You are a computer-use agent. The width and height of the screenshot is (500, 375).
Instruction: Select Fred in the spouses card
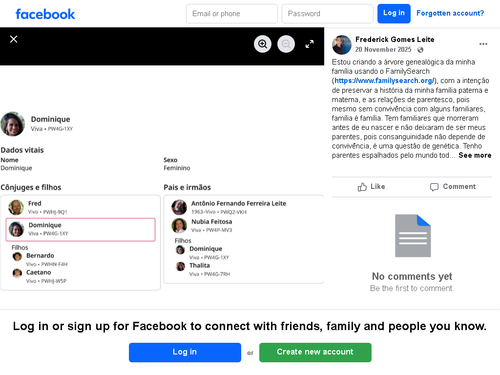tap(80, 207)
